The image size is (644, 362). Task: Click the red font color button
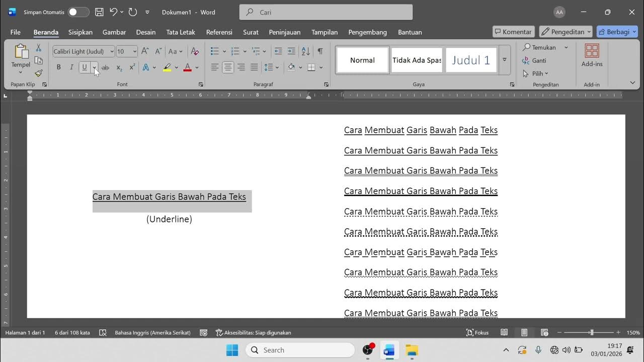coord(188,67)
